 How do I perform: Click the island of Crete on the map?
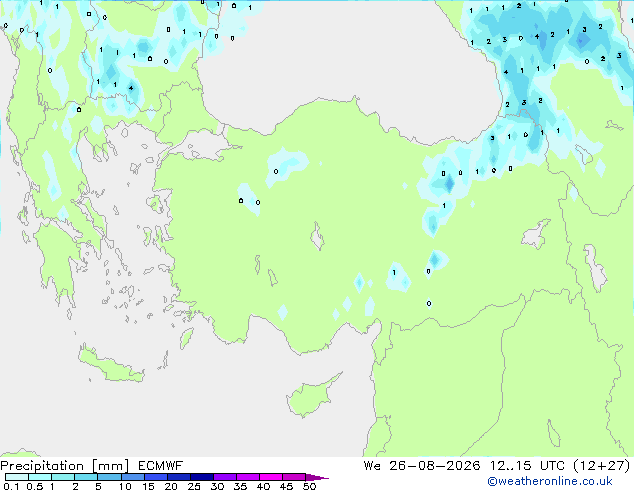tap(110, 366)
